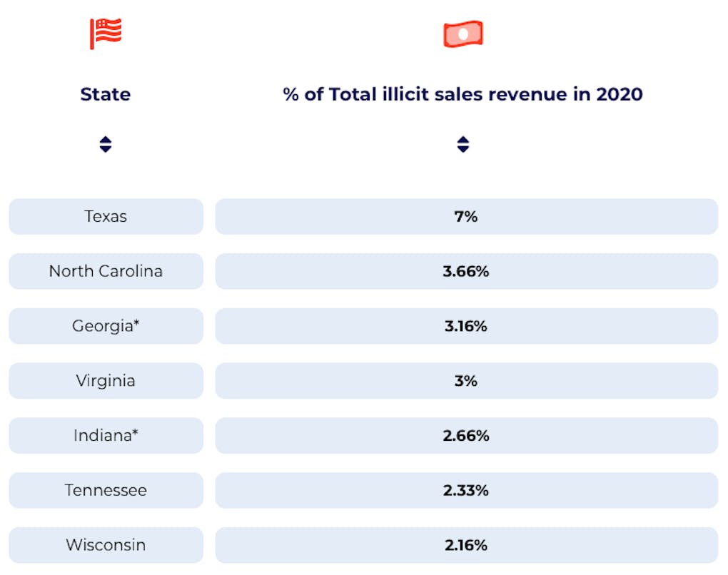
Task: Click the % of Total illicit sales header
Action: click(x=463, y=94)
